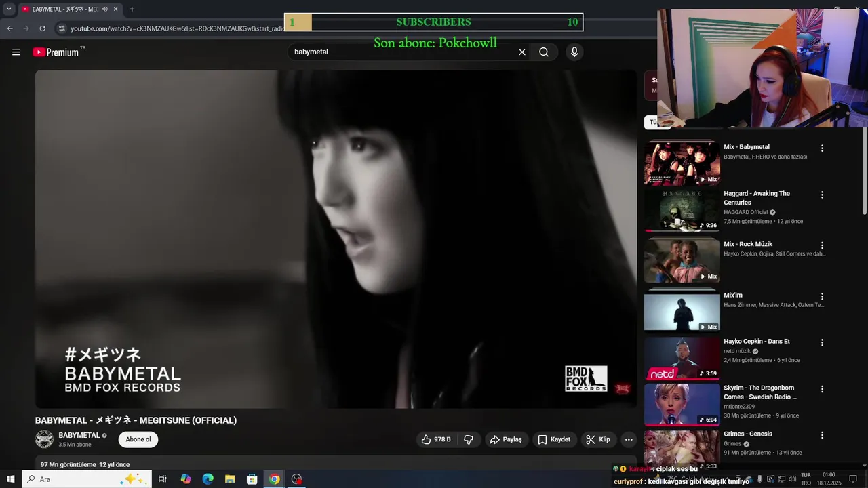This screenshot has width=868, height=488.
Task: Open Haggard - Awaking The Centuries title
Action: [757, 198]
